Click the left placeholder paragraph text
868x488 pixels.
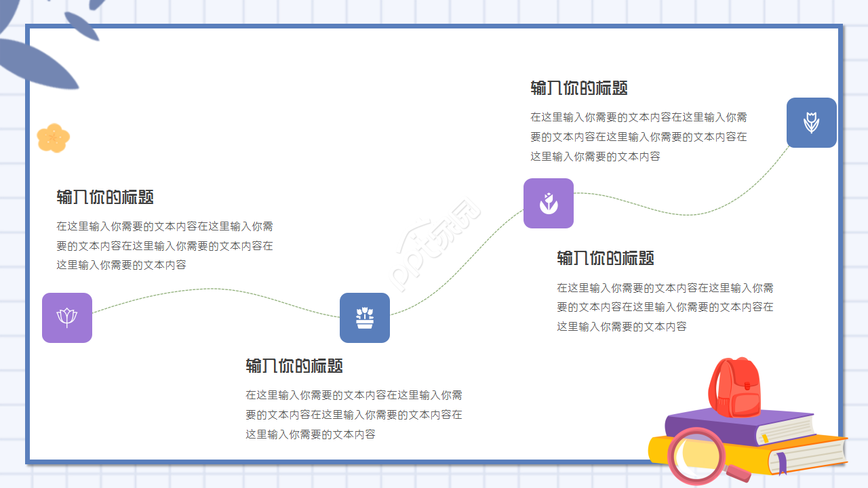[x=164, y=245]
